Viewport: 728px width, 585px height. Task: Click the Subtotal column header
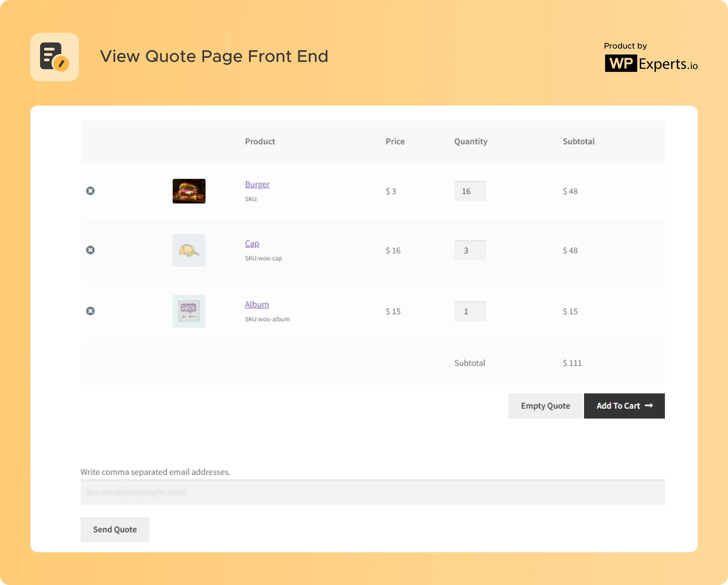(579, 141)
